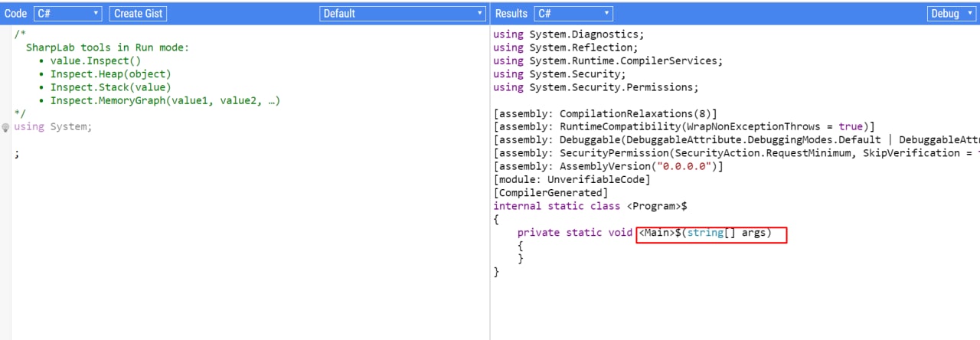This screenshot has width=980, height=340.
Task: Click the Debuggable assembly attribute line
Action: tap(737, 140)
